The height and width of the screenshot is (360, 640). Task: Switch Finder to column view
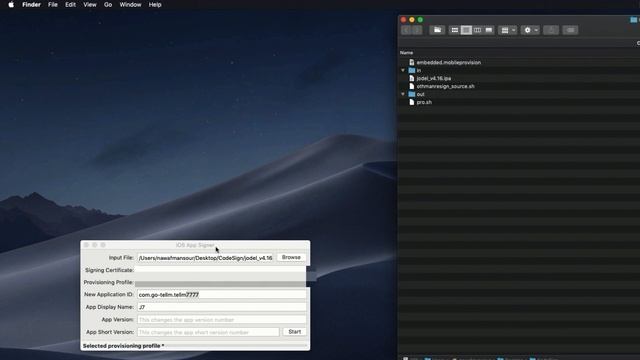point(477,30)
